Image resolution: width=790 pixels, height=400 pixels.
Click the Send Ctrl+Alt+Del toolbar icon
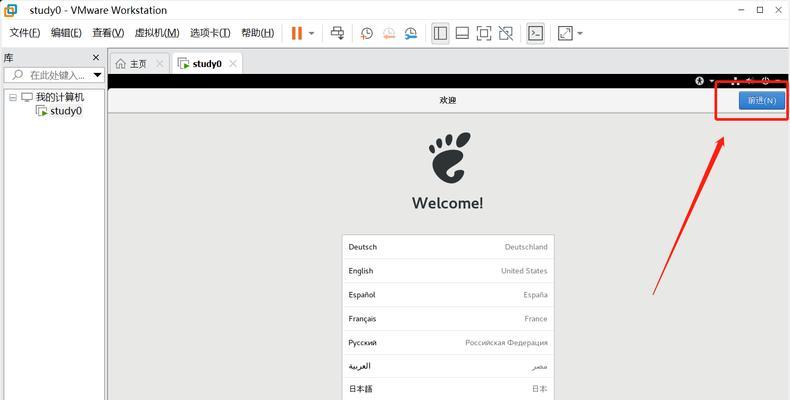337,33
